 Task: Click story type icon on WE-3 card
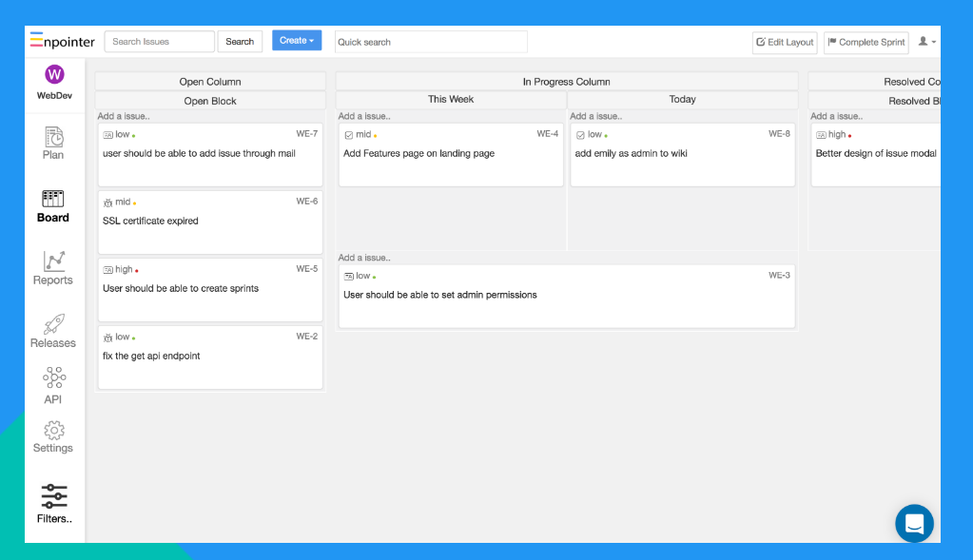tap(349, 277)
